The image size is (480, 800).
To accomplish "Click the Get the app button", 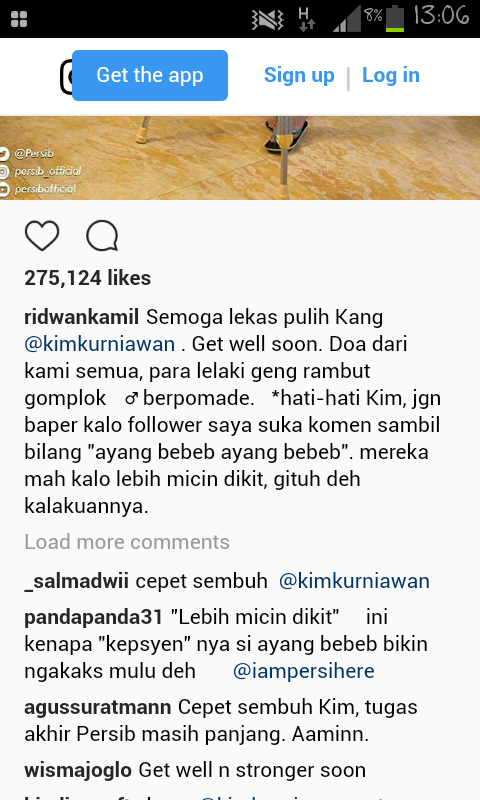I will (x=150, y=76).
